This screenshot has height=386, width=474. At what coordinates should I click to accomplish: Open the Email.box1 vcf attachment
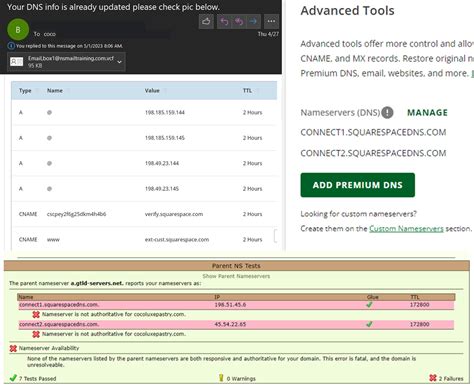66,62
